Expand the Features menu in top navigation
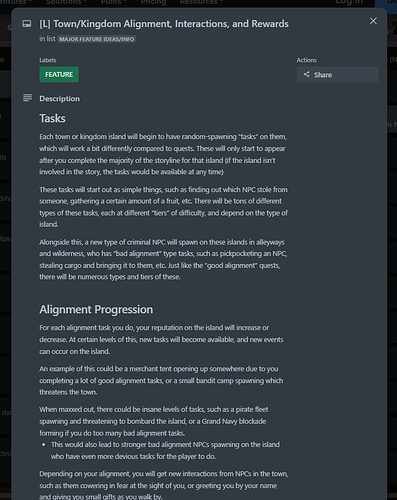Screen dimensions: 397x500 coord(16,3)
